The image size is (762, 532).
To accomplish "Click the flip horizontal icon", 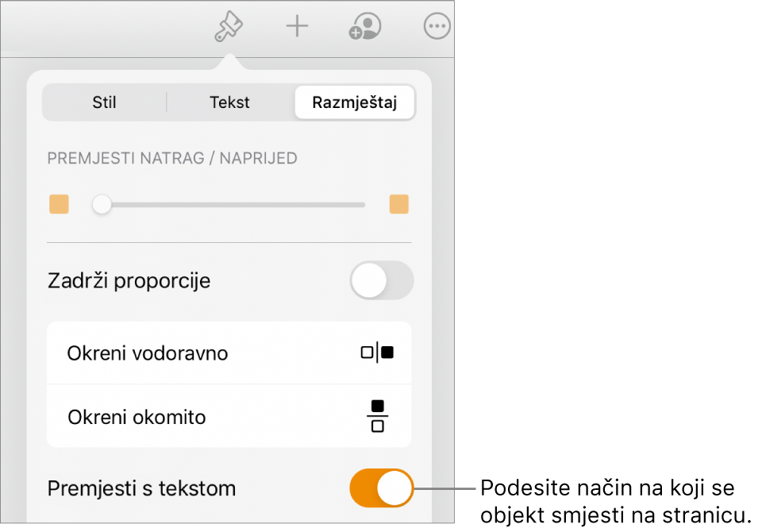I will click(x=377, y=353).
